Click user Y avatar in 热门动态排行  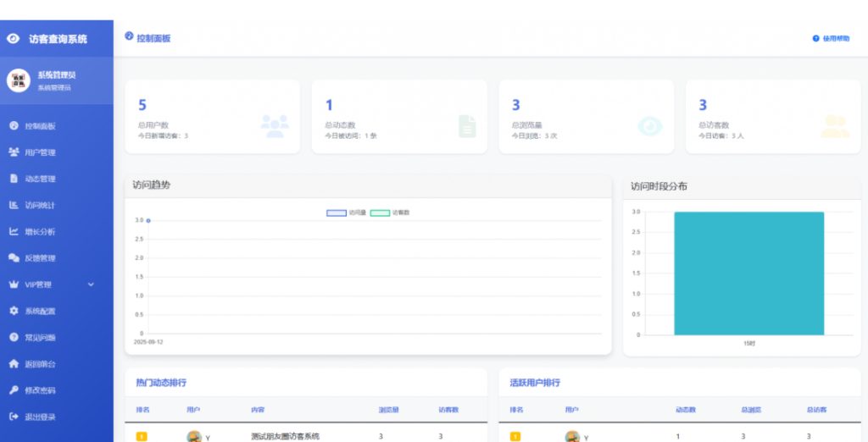194,436
